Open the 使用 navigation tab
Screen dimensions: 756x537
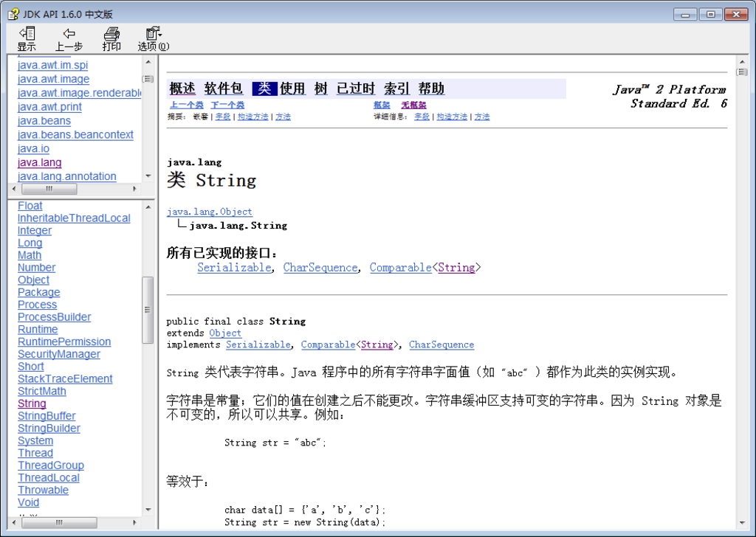pos(292,89)
